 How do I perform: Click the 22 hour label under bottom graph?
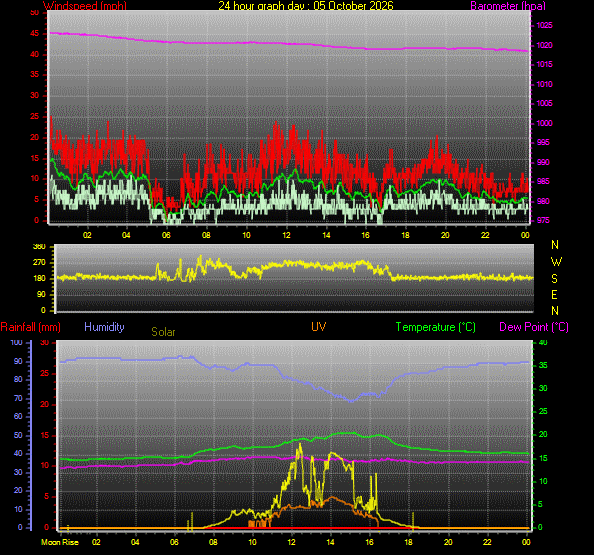pos(487,542)
